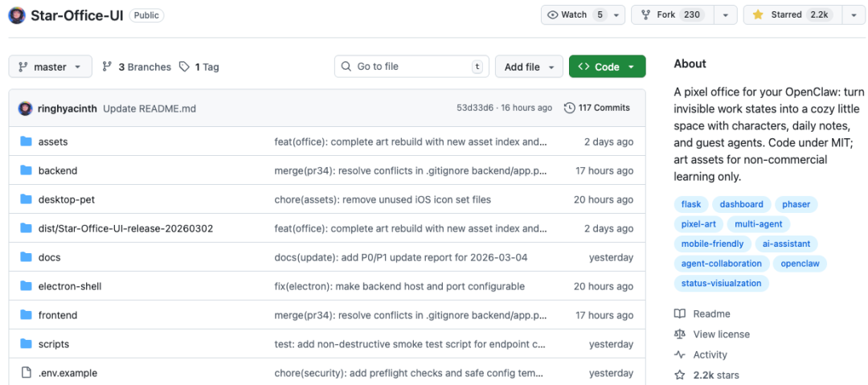Click the ringhyacinth avatar in commit header
The image size is (868, 385).
click(x=25, y=108)
